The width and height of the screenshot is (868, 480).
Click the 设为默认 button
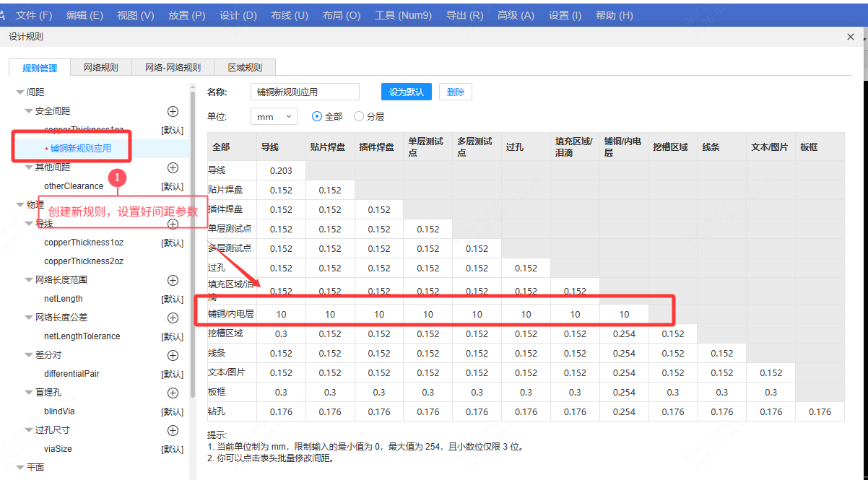point(406,92)
